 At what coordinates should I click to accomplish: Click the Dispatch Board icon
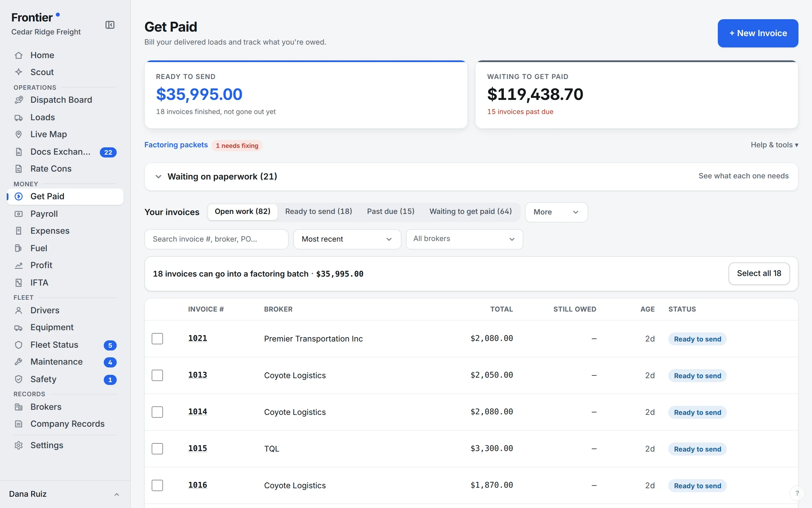(x=19, y=100)
